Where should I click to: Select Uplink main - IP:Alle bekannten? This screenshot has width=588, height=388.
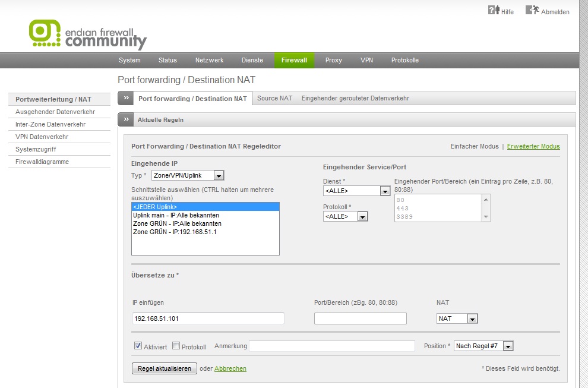(x=206, y=215)
